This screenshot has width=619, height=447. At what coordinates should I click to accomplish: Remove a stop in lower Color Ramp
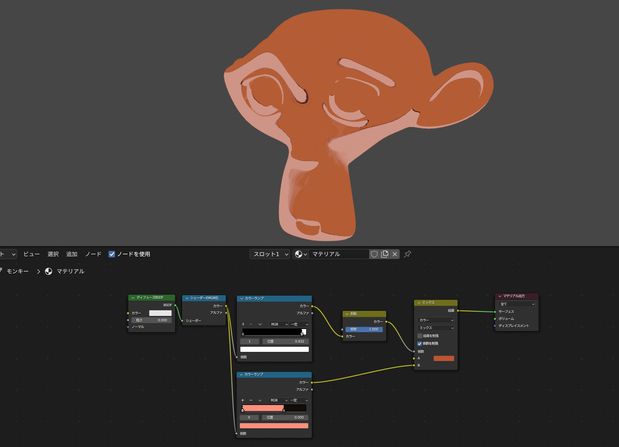point(250,400)
